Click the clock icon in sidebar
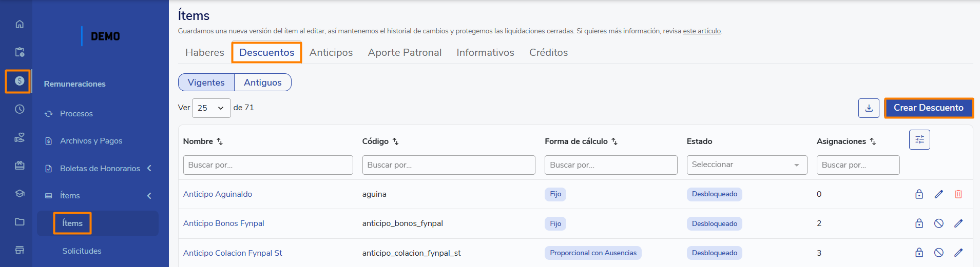This screenshot has width=980, height=267. click(20, 109)
